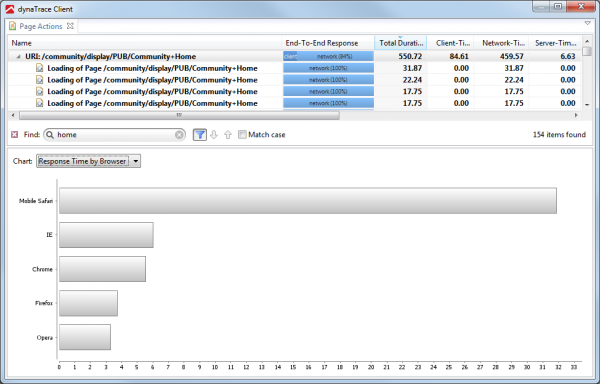The height and width of the screenshot is (384, 600).
Task: Sort by Network-Time column header
Action: (x=501, y=43)
